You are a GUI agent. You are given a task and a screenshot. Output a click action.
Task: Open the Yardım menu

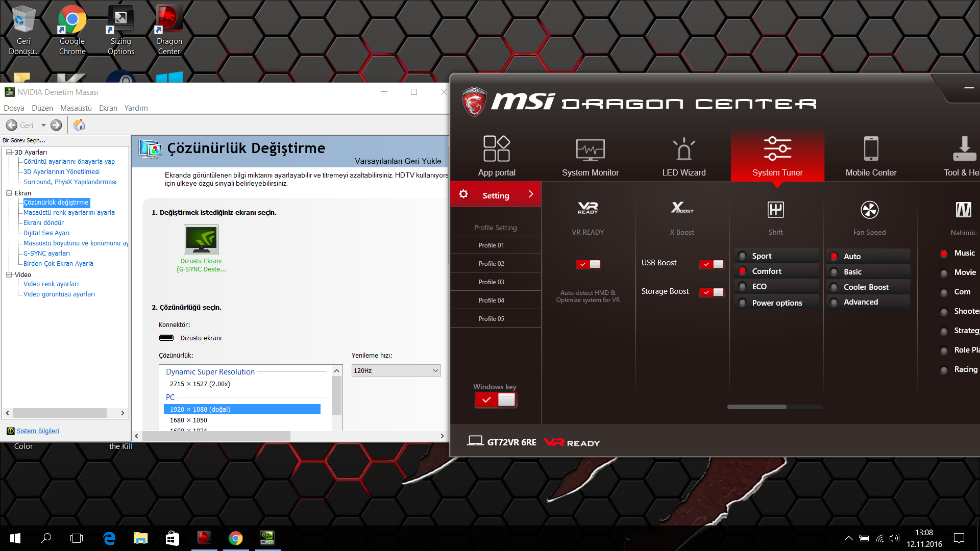136,108
